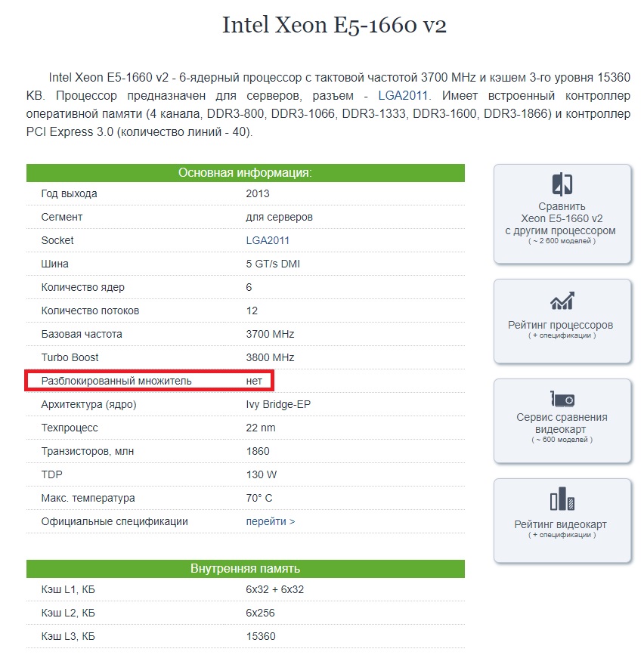Screen dimensions: 644x655
Task: Click 'Год выхода' row label
Action: tap(69, 194)
